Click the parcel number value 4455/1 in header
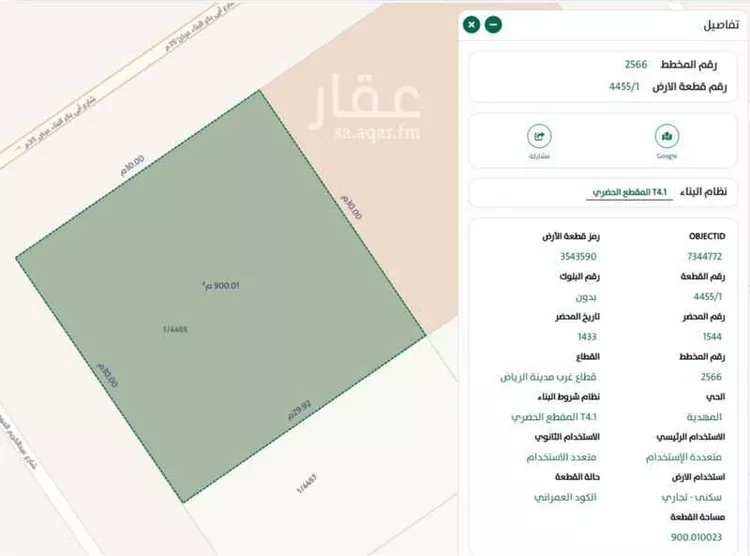Image resolution: width=750 pixels, height=556 pixels. pos(625,87)
